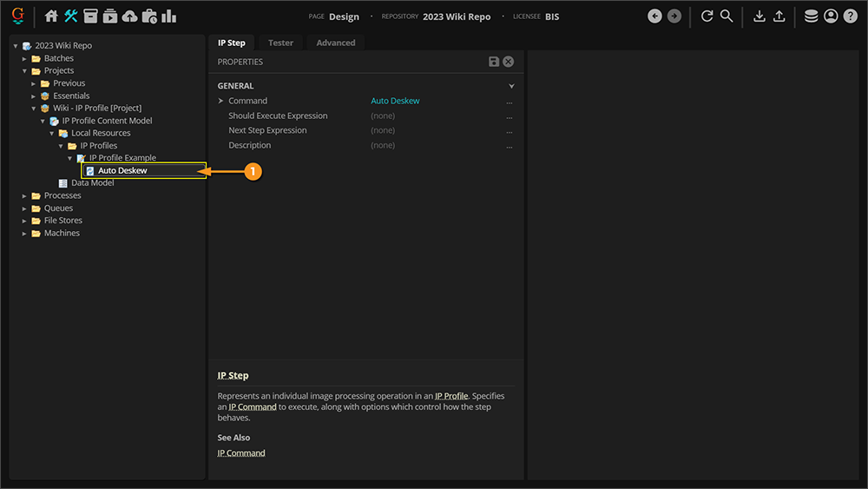Click the bar chart stats icon
Viewport: 868px width, 489px height.
[x=168, y=17]
